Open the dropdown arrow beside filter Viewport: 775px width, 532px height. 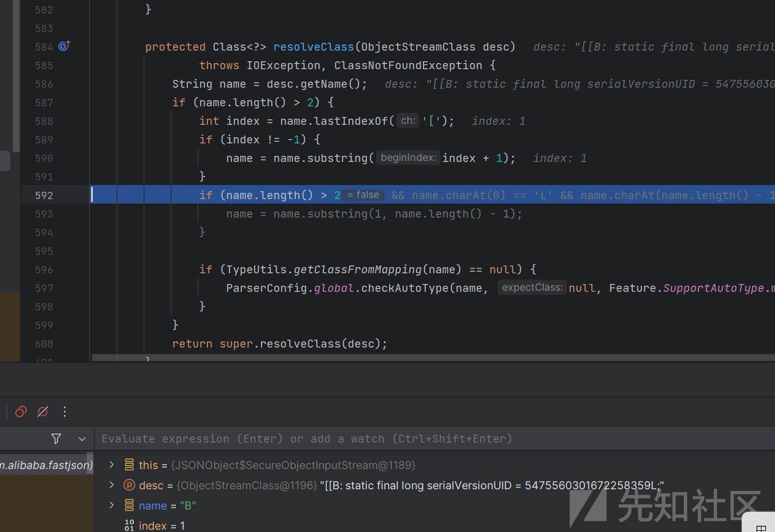82,439
